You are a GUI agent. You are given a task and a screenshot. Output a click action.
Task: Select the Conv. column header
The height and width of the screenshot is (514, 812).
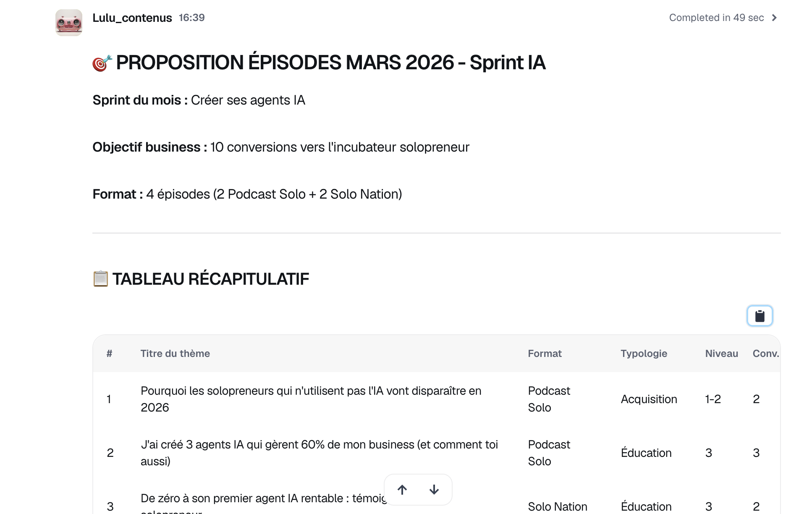click(x=766, y=354)
